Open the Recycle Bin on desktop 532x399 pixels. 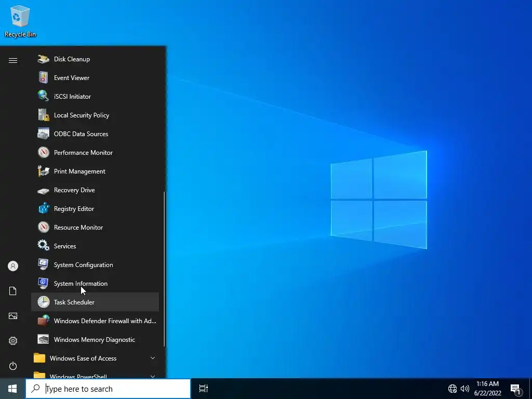point(20,21)
